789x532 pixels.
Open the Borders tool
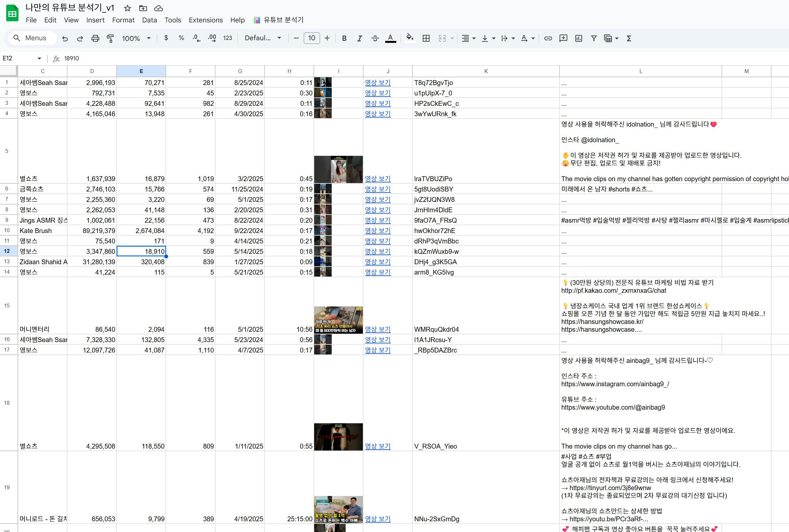coord(426,38)
